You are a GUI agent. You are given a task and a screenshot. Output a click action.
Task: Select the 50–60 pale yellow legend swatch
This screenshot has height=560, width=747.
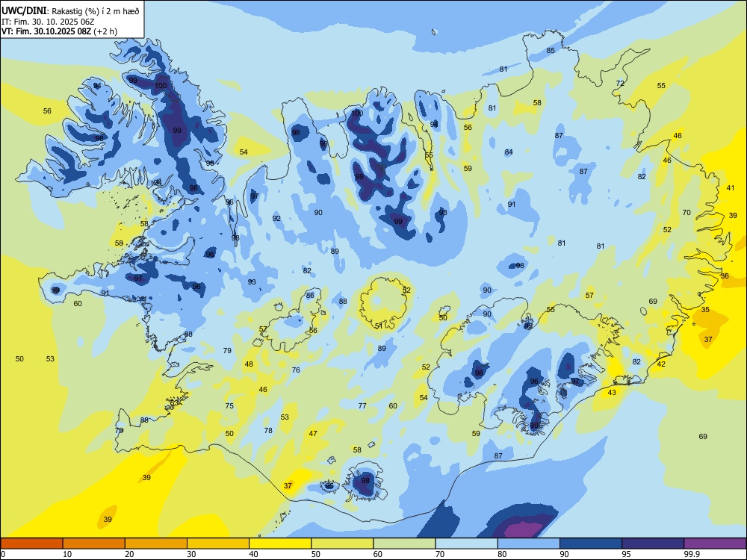[x=342, y=544]
